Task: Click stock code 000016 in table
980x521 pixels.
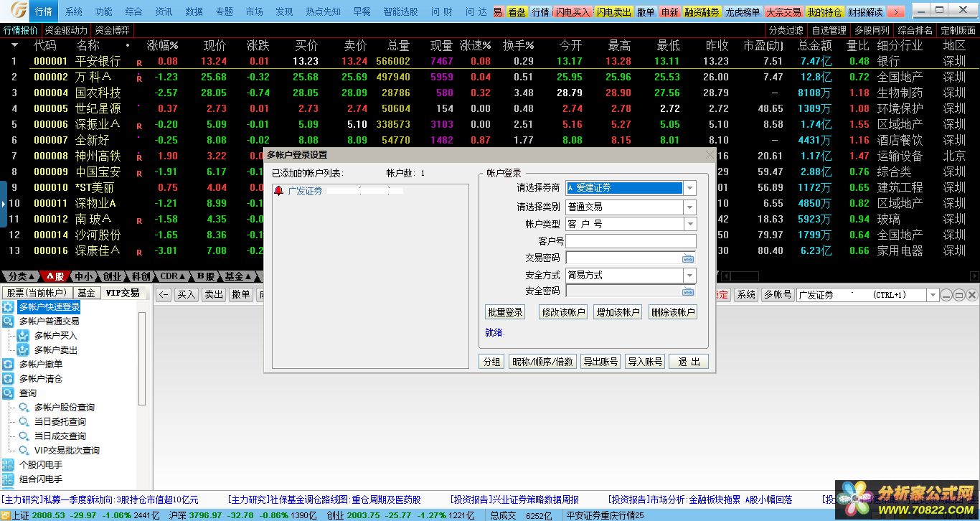Action: click(x=51, y=250)
